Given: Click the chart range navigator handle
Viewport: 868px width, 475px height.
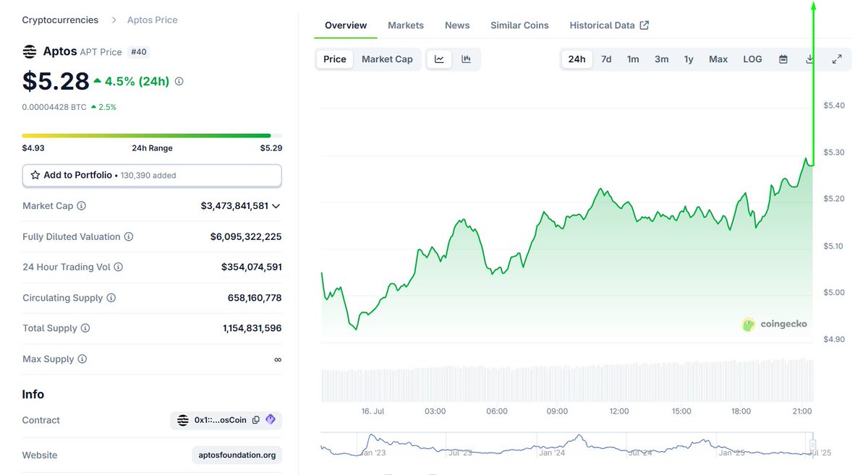Looking at the screenshot, I should tap(812, 445).
